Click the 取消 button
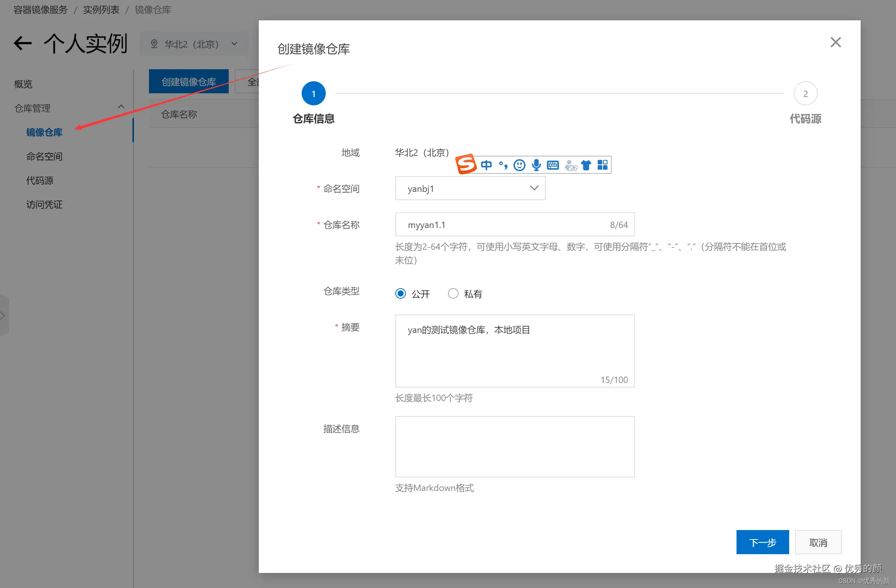The width and height of the screenshot is (896, 588). click(x=818, y=542)
